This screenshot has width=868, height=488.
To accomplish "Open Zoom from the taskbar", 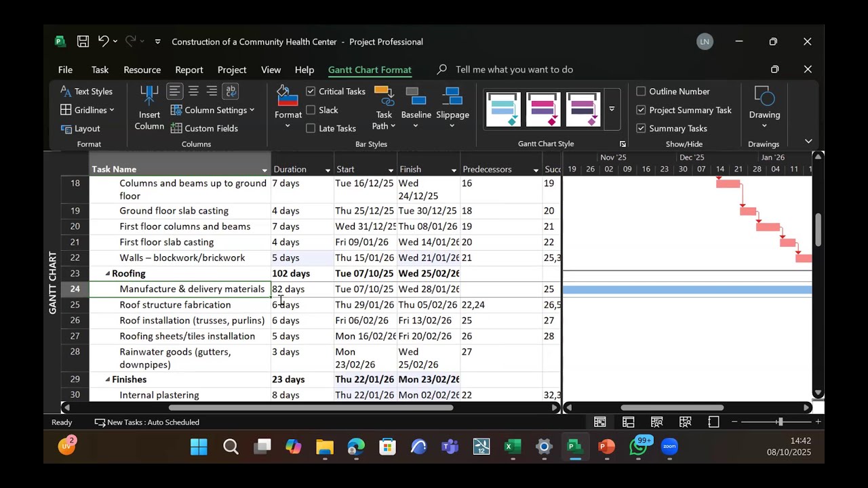I will (669, 447).
